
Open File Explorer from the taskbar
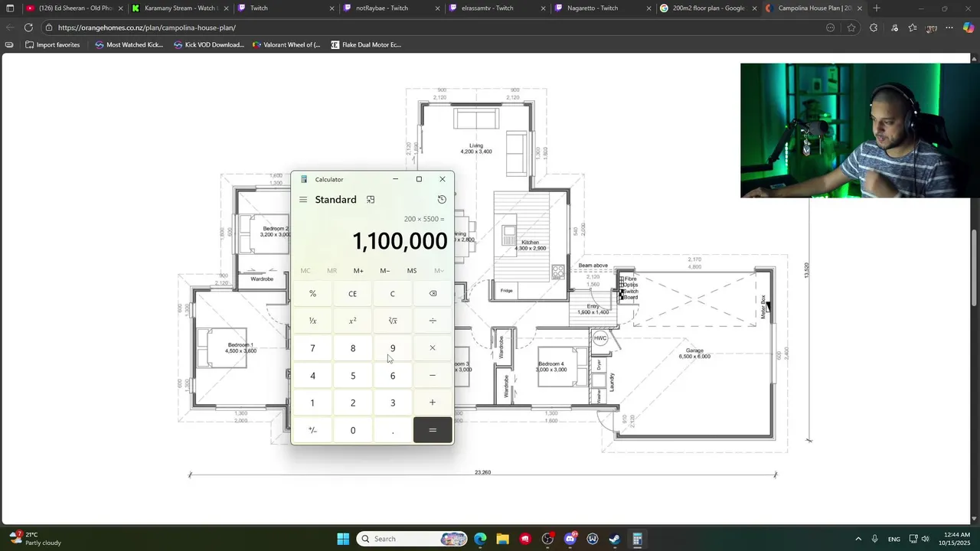503,539
